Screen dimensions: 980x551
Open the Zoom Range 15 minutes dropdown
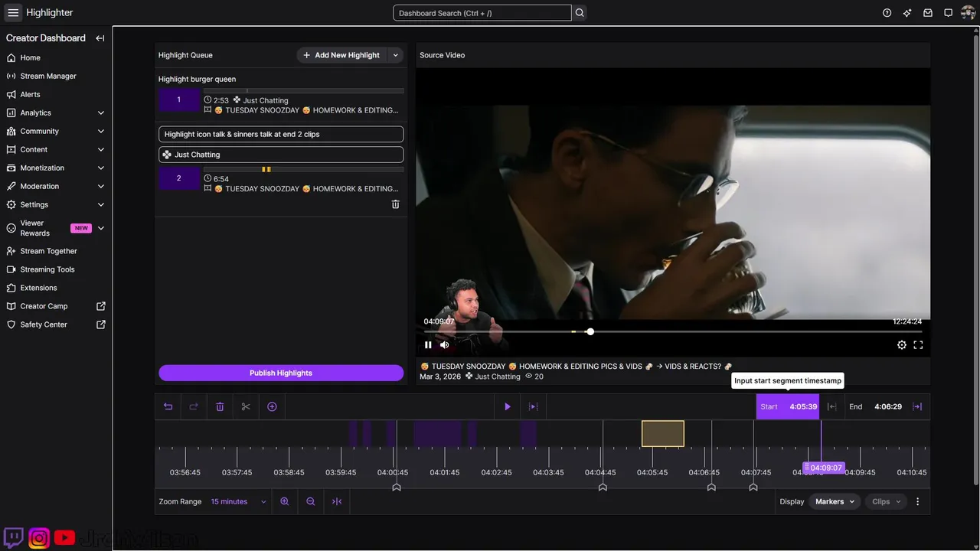[x=239, y=502]
